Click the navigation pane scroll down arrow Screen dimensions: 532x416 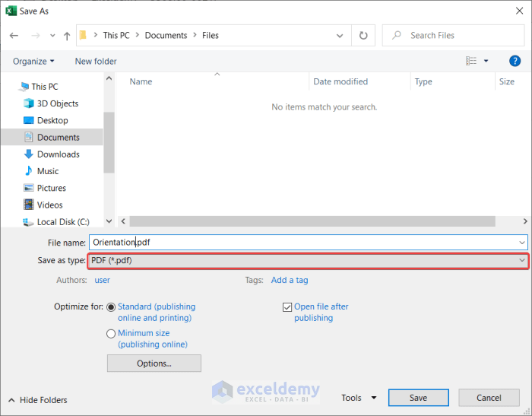pos(109,221)
